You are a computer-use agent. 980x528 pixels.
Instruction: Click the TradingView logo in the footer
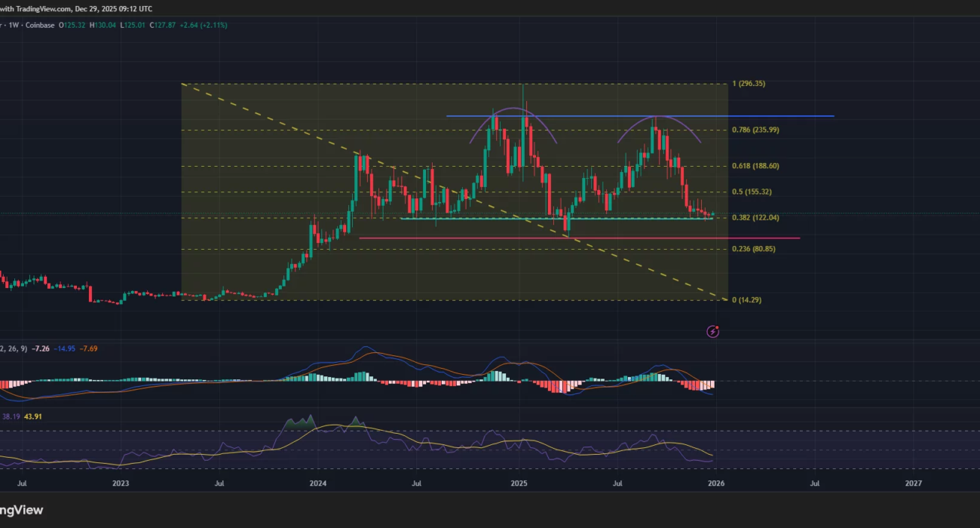click(x=22, y=510)
